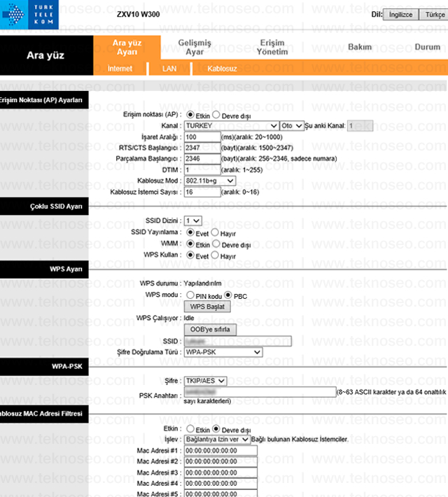
Task: Open the Gelişmiş Ayar tab
Action: click(195, 47)
